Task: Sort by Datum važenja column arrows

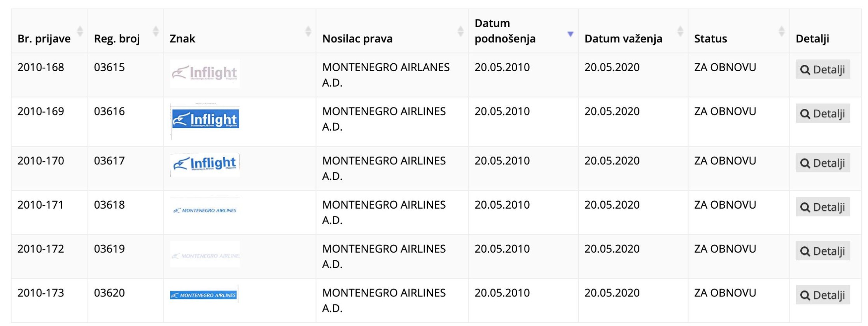Action: pos(680,31)
